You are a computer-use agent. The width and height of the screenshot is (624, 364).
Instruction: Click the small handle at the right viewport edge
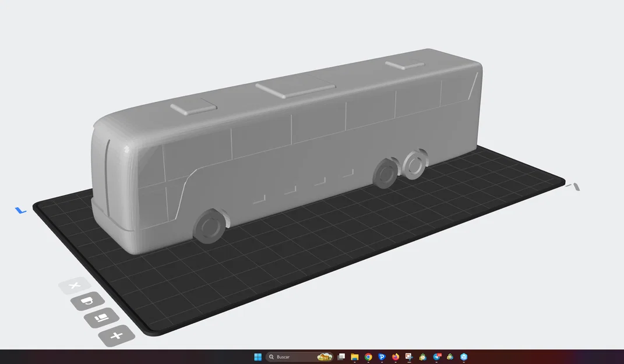(575, 188)
